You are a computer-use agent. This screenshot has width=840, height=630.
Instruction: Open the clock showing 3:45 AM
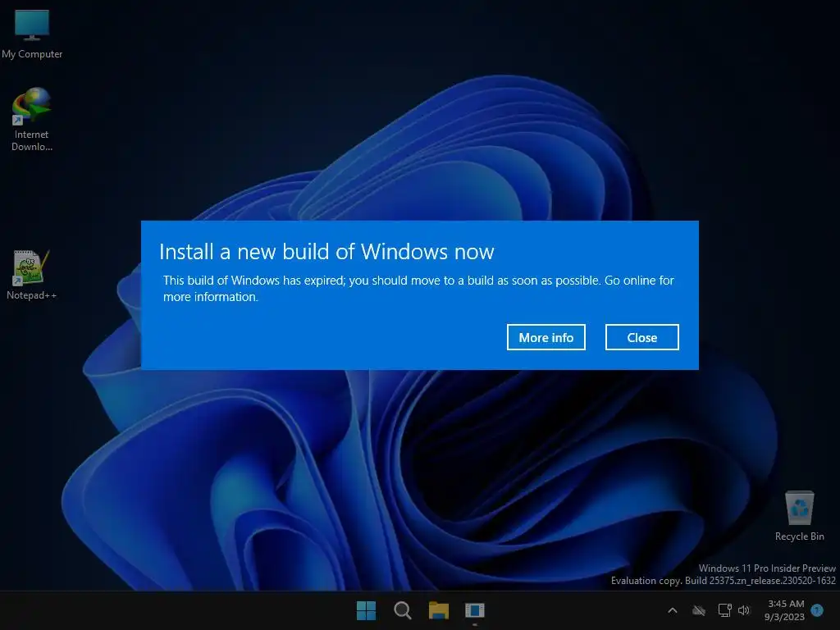(786, 604)
